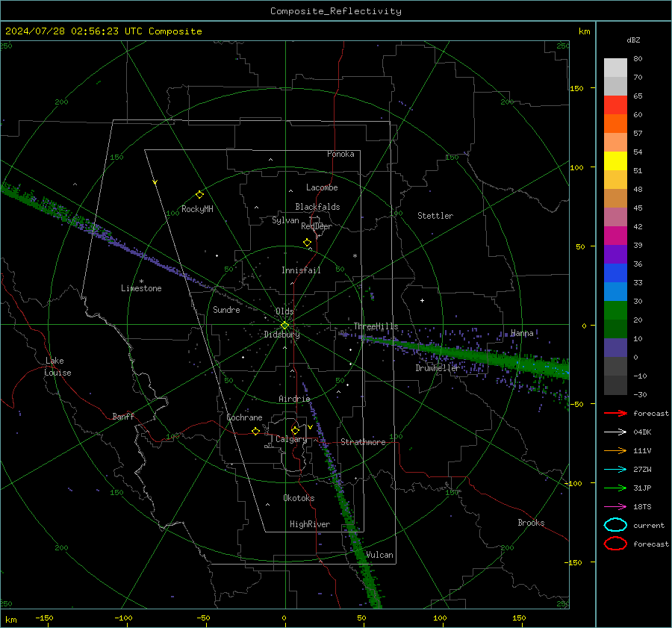The width and height of the screenshot is (672, 628).
Task: Select the Drumheller label
Action: [438, 368]
